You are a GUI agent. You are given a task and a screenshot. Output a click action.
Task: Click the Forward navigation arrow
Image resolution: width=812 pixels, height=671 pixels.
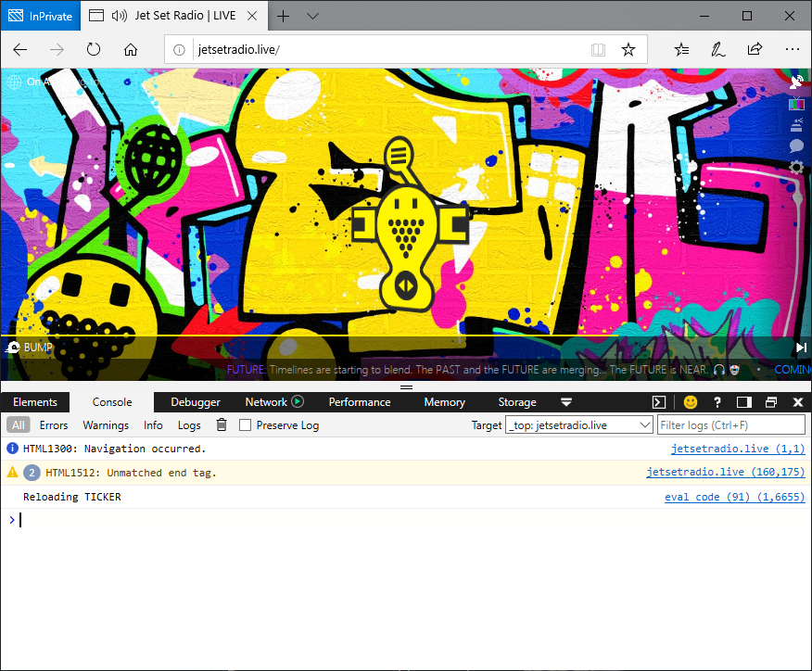[x=57, y=50]
